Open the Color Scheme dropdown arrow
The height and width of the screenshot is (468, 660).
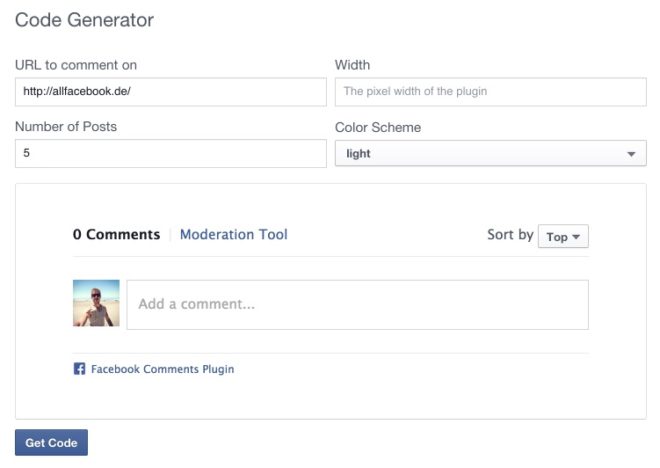(631, 154)
